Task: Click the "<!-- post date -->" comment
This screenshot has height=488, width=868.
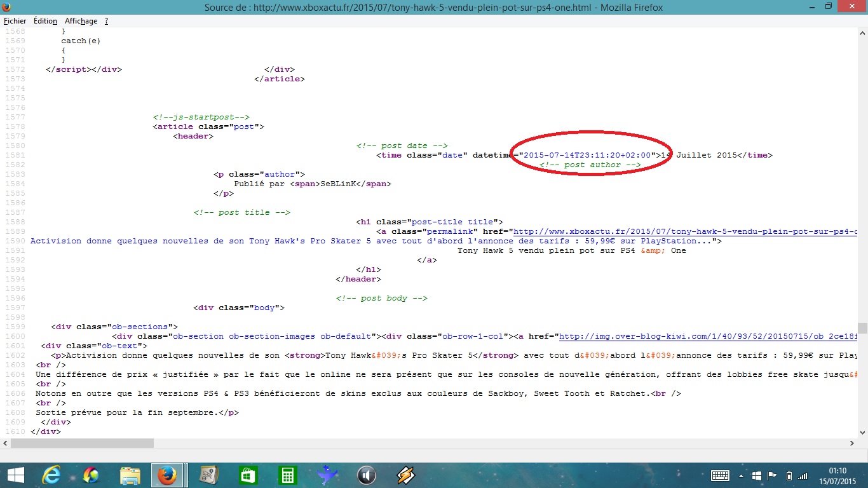Action: (x=402, y=146)
